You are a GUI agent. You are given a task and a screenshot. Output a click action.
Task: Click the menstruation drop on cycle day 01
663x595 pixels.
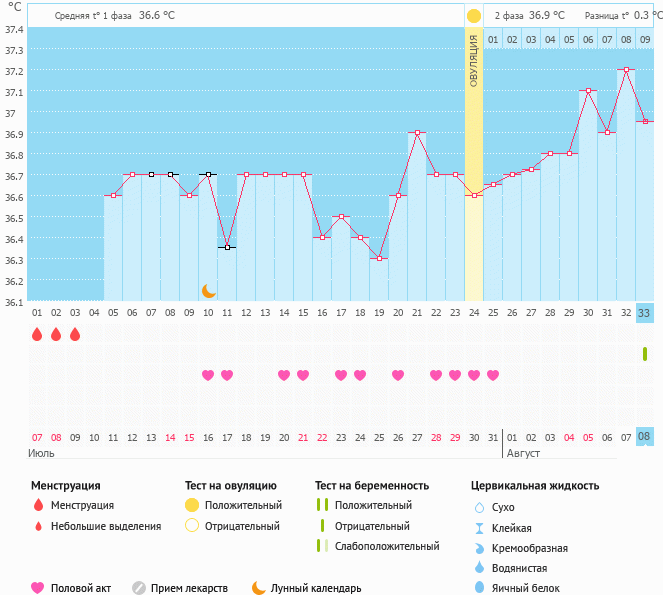click(x=37, y=334)
